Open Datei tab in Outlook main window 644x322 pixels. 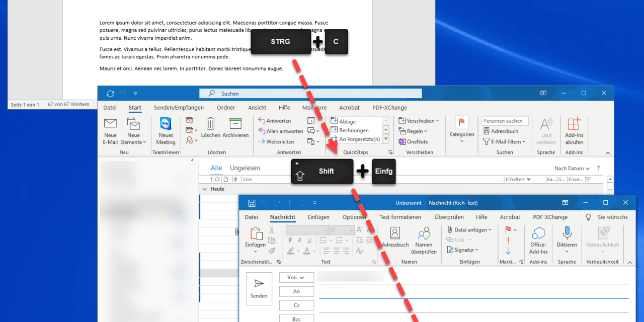(110, 108)
